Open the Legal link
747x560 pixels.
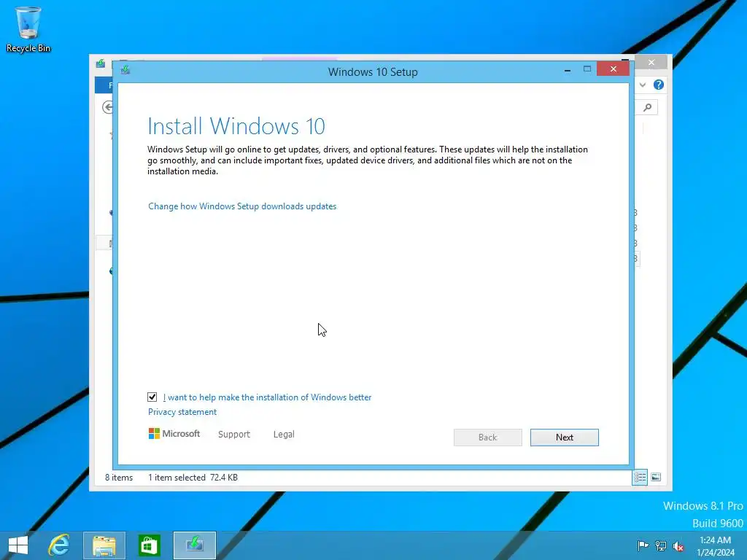[x=284, y=435]
